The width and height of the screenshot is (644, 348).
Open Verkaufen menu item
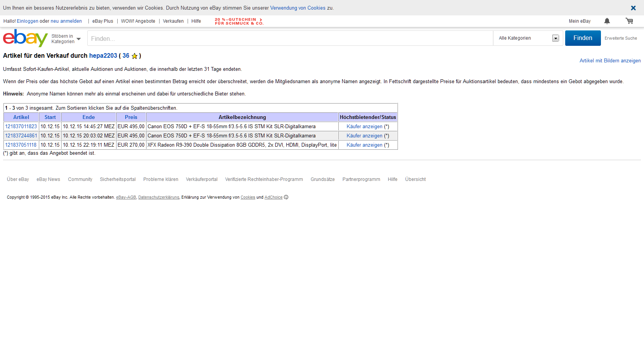pos(173,21)
